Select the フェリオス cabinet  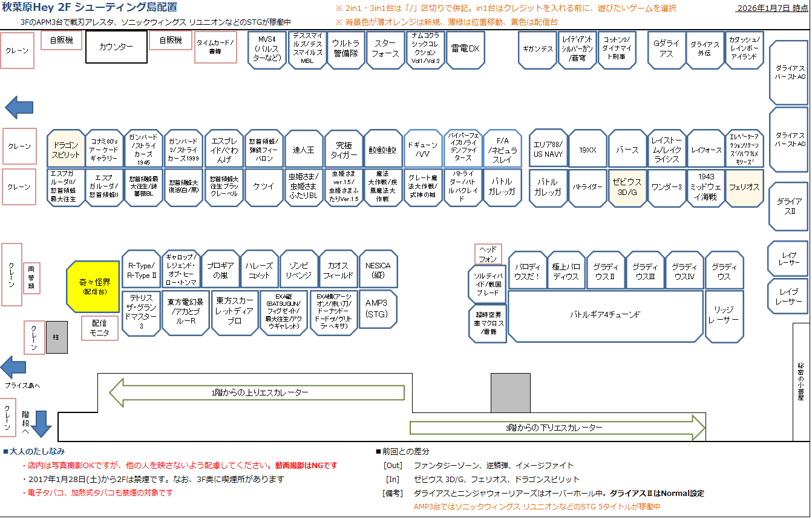point(744,188)
